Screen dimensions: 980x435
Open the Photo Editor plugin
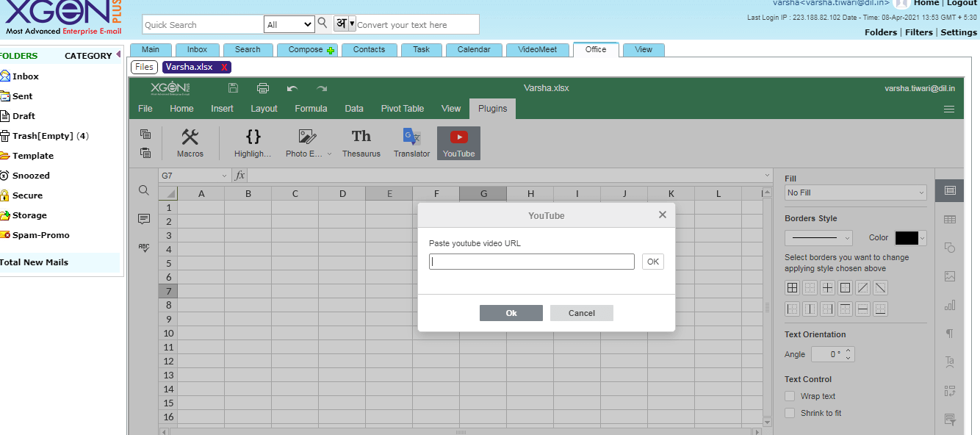pyautogui.click(x=304, y=143)
